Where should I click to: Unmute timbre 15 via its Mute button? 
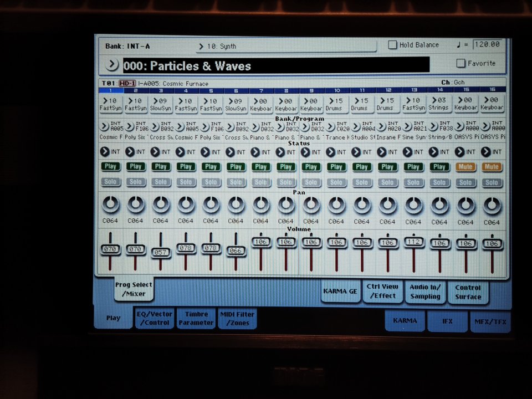pos(465,167)
